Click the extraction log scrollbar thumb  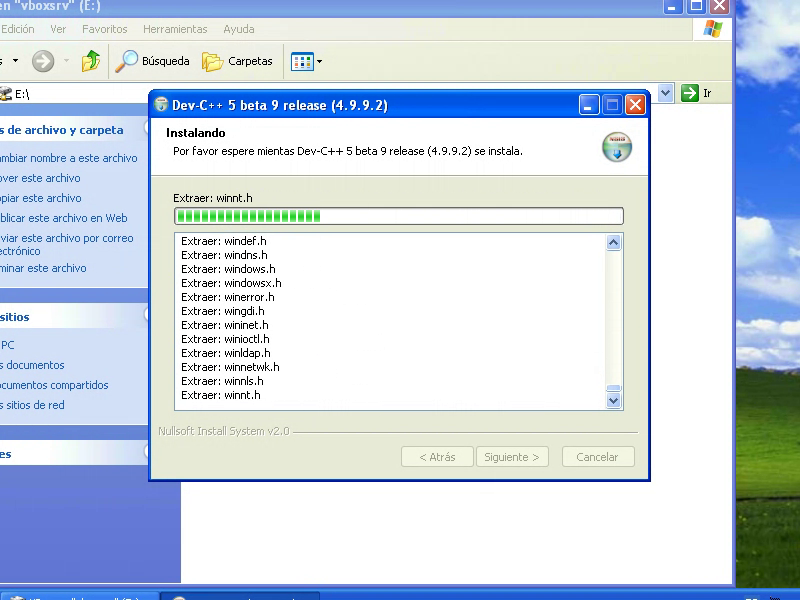coord(613,388)
